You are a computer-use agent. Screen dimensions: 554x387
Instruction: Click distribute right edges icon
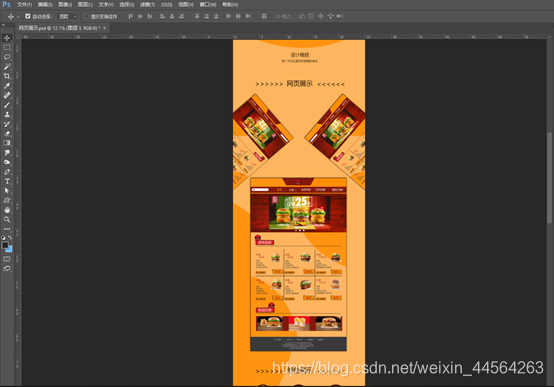tap(248, 16)
